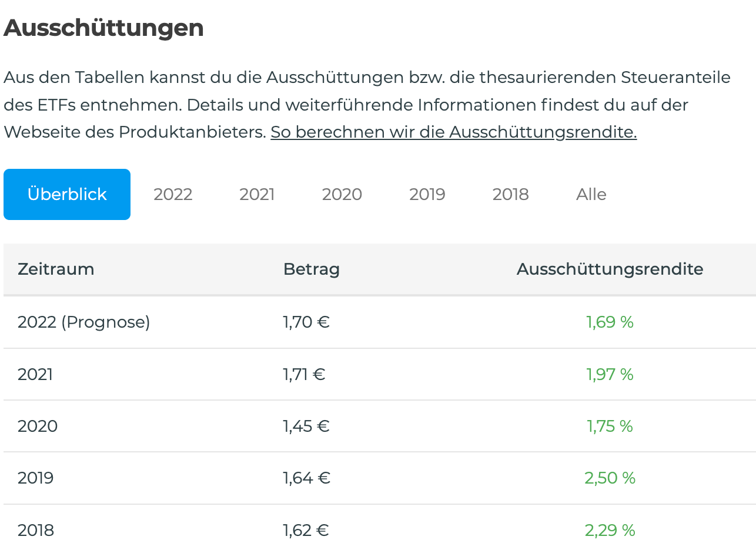Click the '2022 (Prognose)' row label
The image size is (756, 553).
pyautogui.click(x=84, y=322)
